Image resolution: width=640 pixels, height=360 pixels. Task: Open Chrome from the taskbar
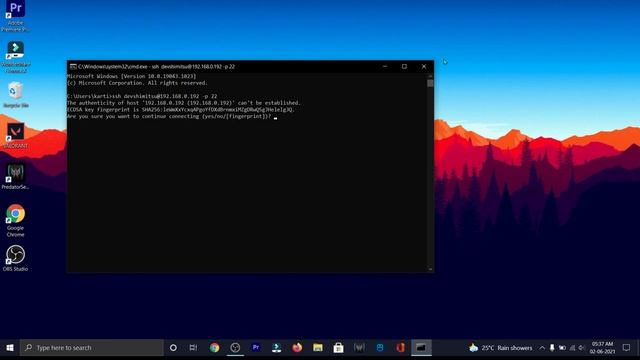click(x=214, y=348)
